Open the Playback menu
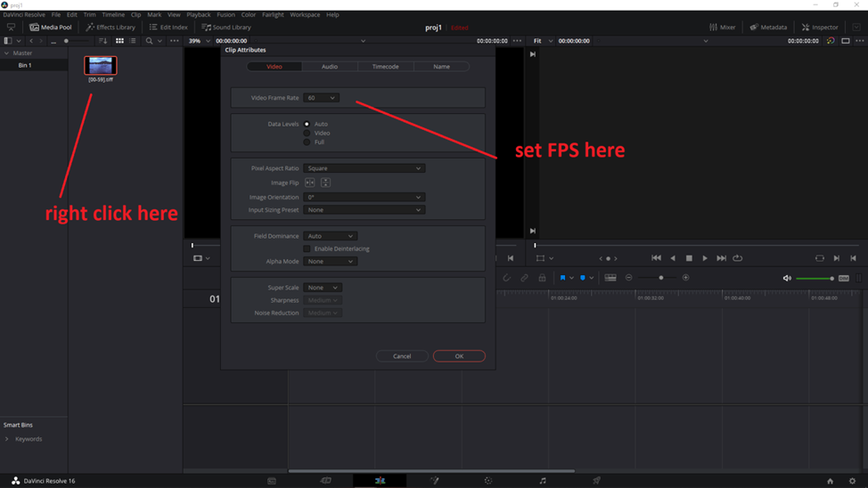The width and height of the screenshot is (868, 488). (198, 15)
